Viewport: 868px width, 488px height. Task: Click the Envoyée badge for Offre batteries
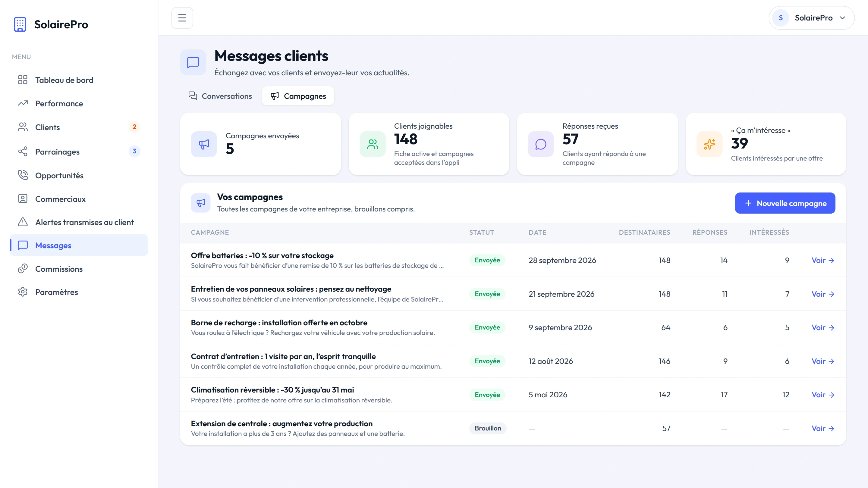pos(487,260)
